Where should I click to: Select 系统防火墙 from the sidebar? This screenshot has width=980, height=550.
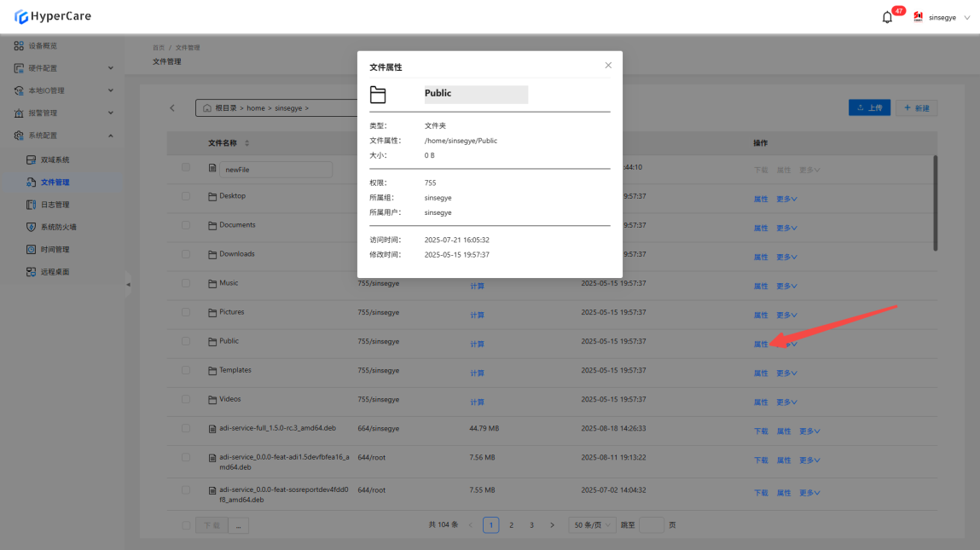pyautogui.click(x=58, y=227)
